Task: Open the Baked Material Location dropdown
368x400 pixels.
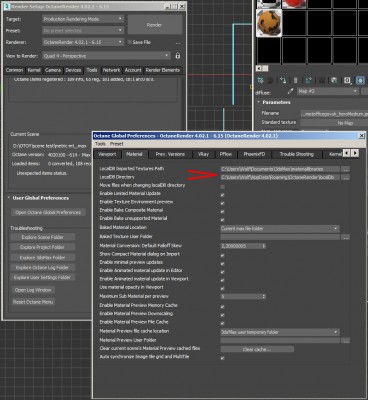Action: (280, 229)
